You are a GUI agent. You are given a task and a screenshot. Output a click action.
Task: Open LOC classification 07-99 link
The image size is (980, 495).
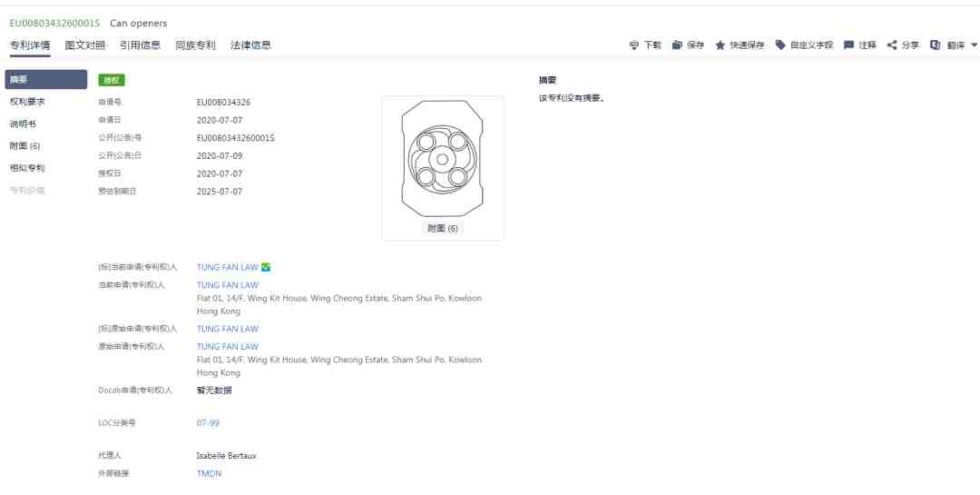point(208,423)
